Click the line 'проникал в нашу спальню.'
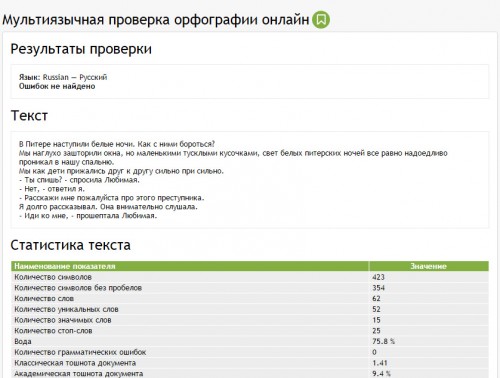500x378 pixels. tap(66, 162)
